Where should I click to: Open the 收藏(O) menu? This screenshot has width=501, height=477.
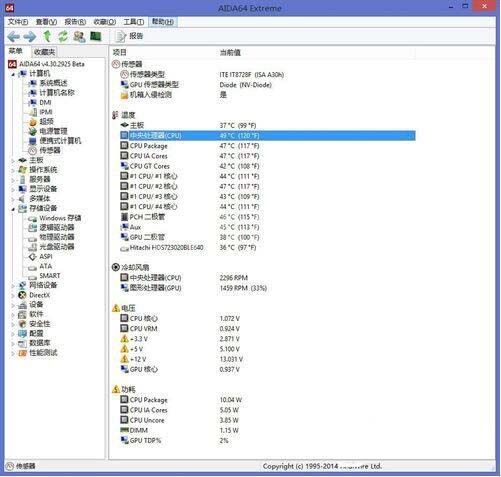tap(105, 22)
